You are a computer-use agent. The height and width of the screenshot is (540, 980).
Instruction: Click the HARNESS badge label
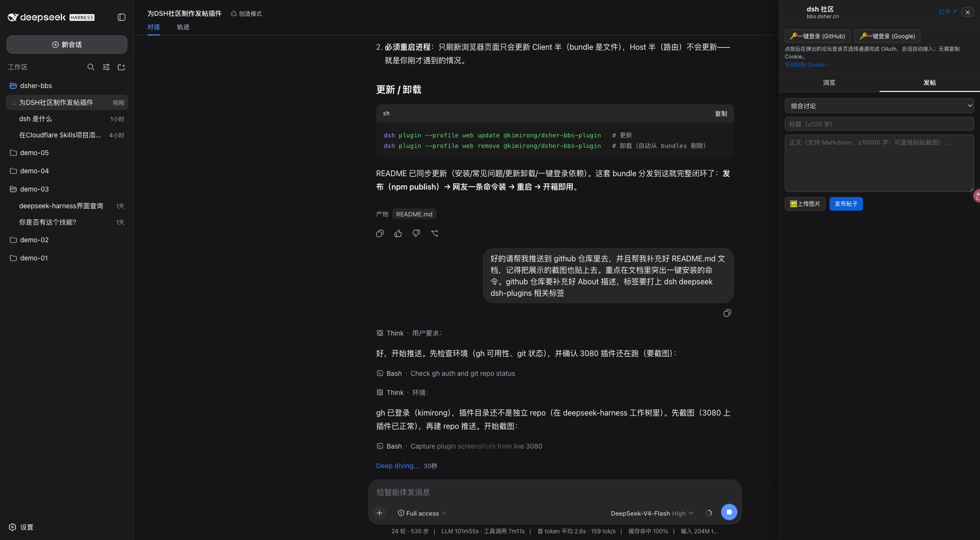coord(82,18)
